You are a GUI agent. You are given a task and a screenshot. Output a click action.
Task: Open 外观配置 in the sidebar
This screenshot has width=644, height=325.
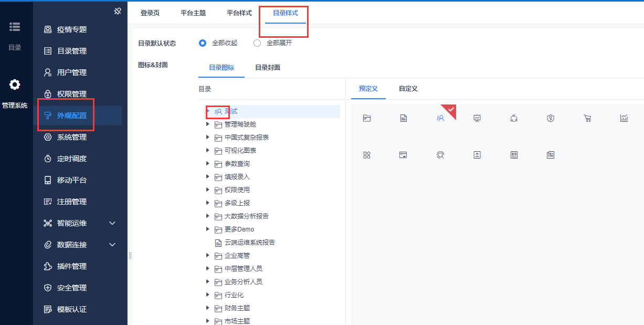click(77, 116)
